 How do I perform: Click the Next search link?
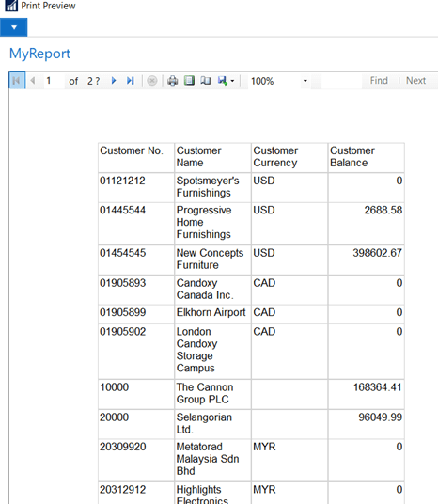(x=415, y=80)
